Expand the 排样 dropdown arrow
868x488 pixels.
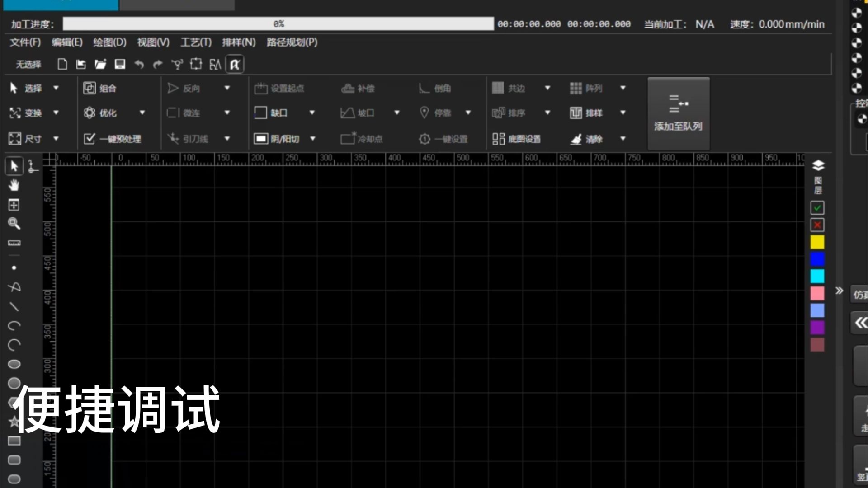[623, 113]
